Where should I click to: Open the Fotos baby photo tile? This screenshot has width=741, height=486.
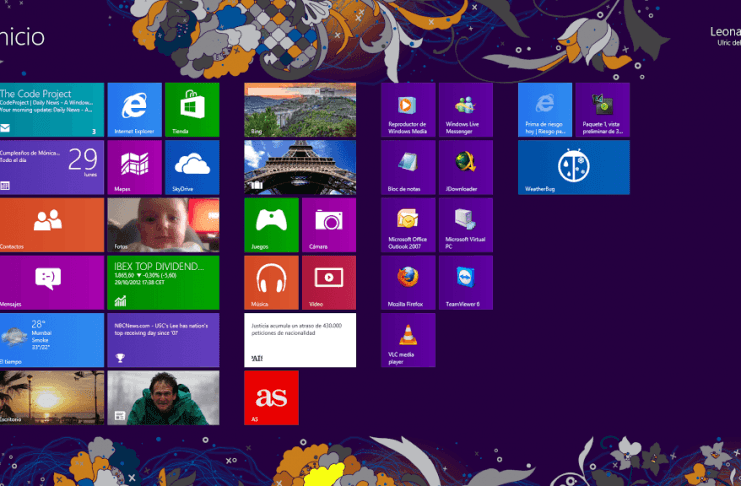click(164, 225)
